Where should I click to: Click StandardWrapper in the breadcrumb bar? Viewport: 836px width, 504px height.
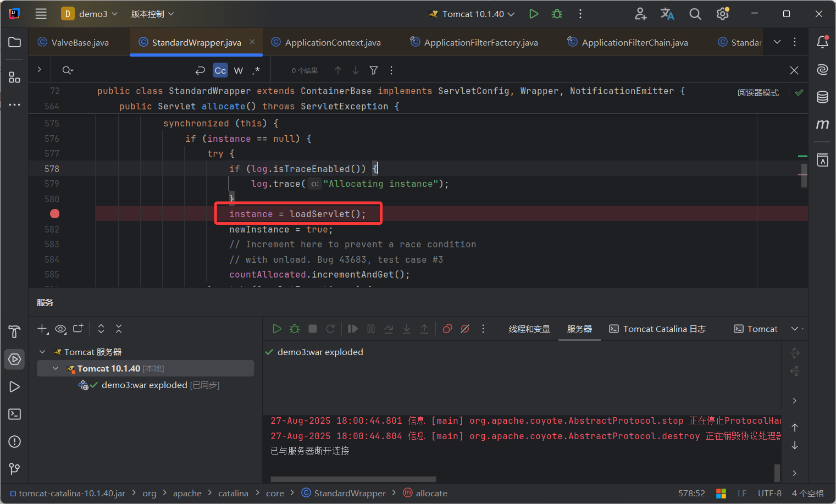pos(349,493)
